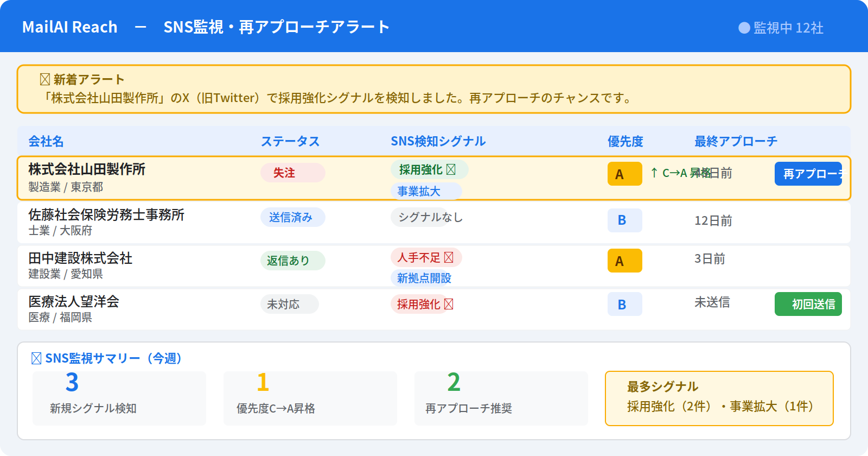This screenshot has height=456, width=868.
Task: Click the 初回送信 button for 医療法人望洋会
Action: (x=808, y=304)
